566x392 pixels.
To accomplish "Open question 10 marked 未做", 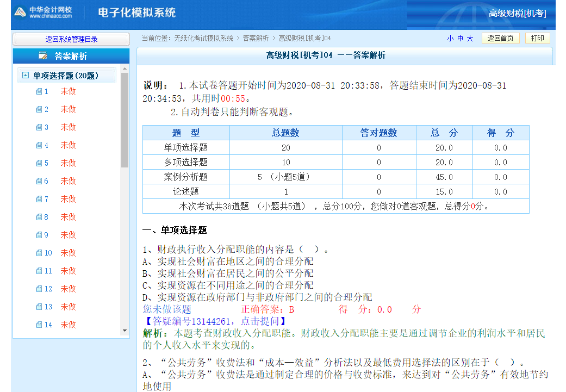I will pyautogui.click(x=68, y=253).
